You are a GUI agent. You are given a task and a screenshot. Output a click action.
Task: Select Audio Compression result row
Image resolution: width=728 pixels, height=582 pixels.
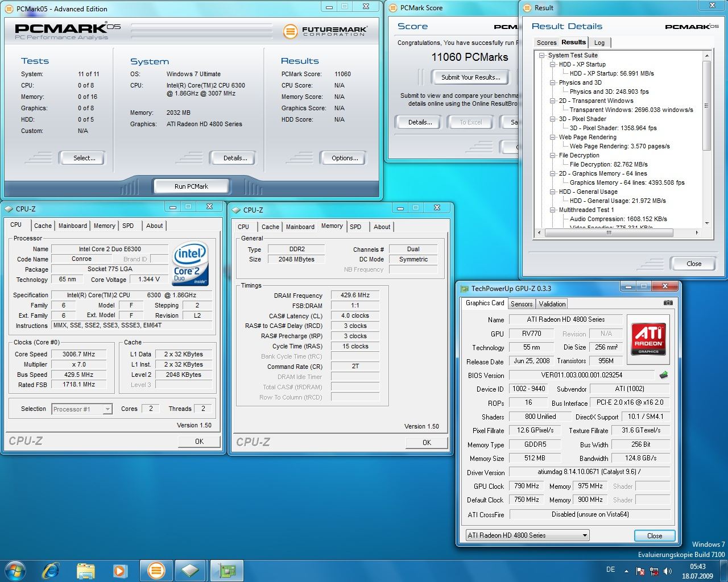(618, 219)
